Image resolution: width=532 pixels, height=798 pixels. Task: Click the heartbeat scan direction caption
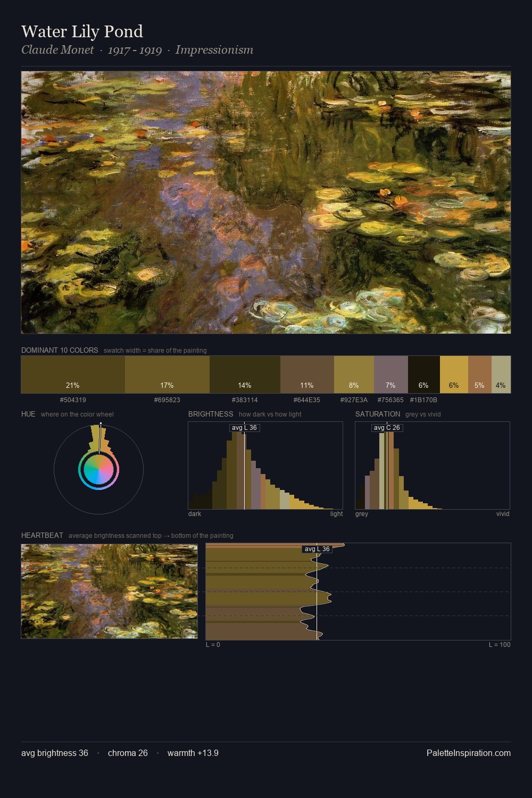151,536
